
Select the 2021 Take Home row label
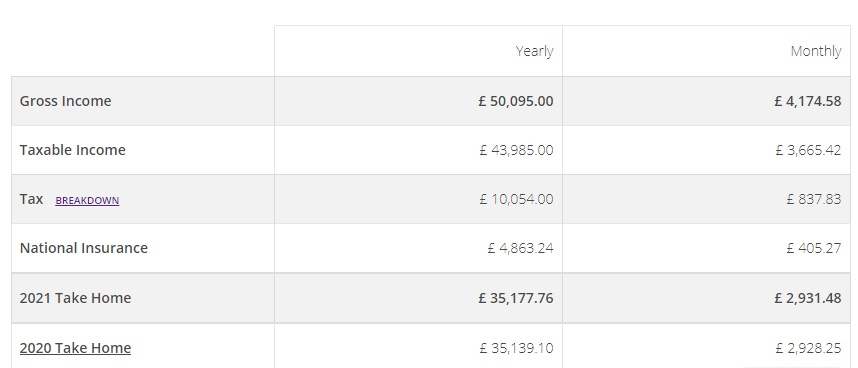pos(75,298)
